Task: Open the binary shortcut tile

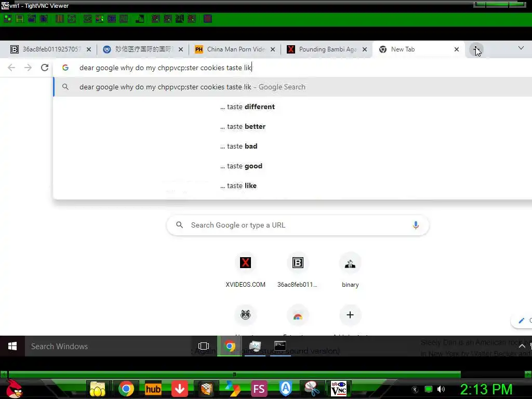Action: [x=350, y=270]
